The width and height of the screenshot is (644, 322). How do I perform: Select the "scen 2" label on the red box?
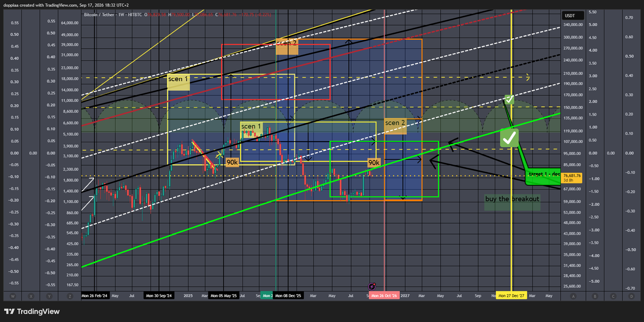click(287, 46)
